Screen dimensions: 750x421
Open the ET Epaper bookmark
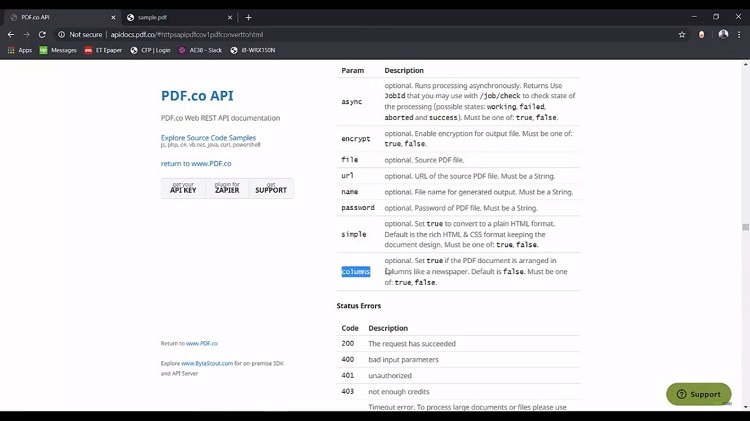(103, 50)
